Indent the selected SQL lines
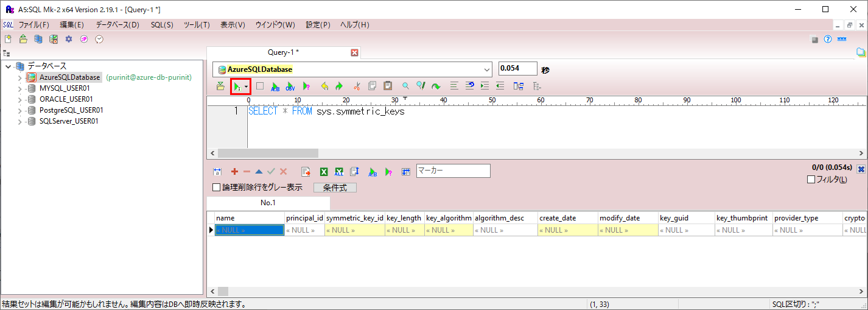 tap(485, 86)
